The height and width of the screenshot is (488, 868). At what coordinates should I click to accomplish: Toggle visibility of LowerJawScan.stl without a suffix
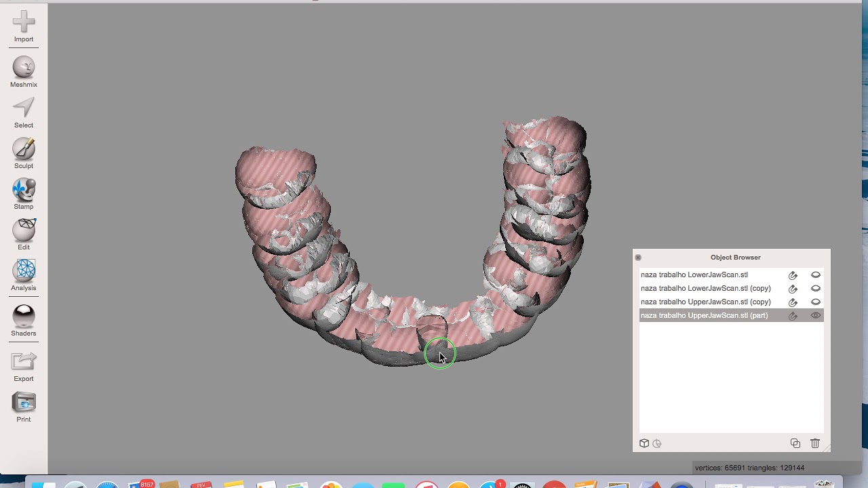(816, 275)
